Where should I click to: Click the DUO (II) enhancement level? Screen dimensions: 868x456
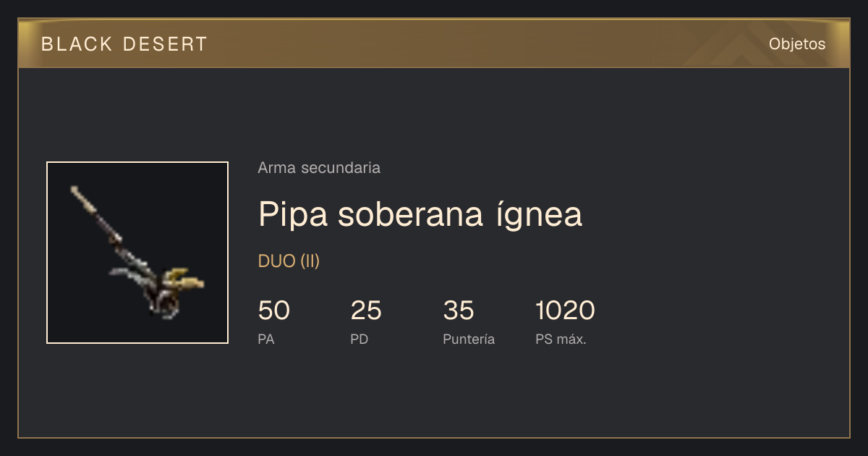click(289, 261)
